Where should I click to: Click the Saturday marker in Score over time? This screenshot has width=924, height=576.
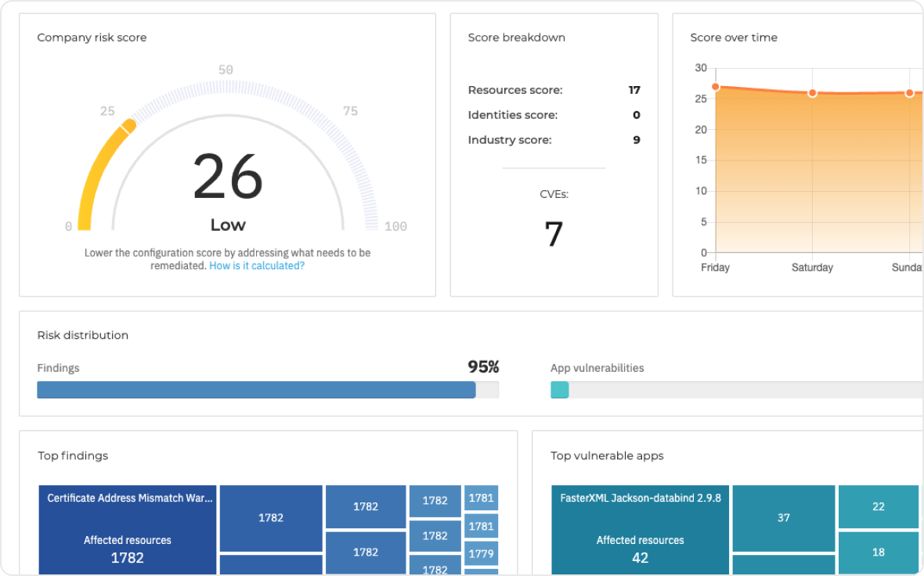coord(812,92)
